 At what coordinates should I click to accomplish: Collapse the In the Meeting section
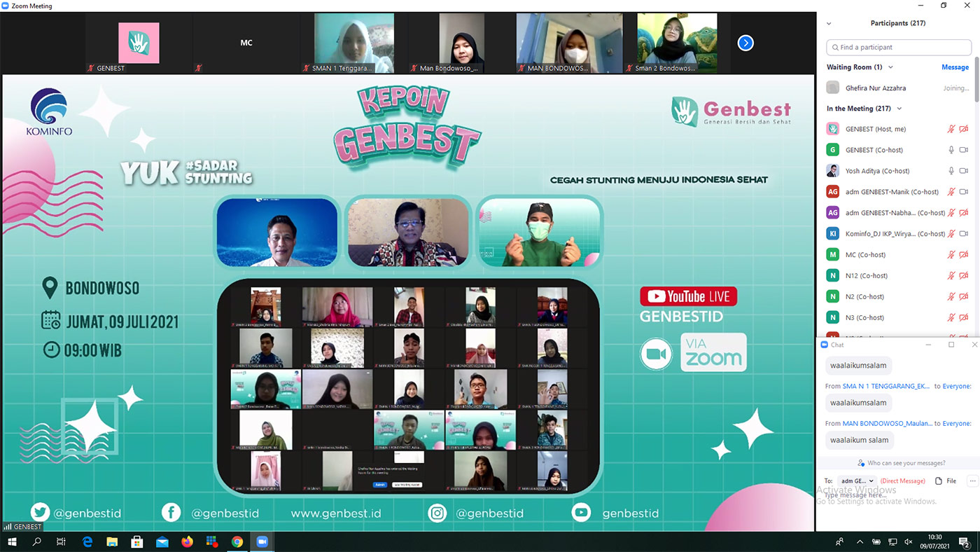point(899,109)
